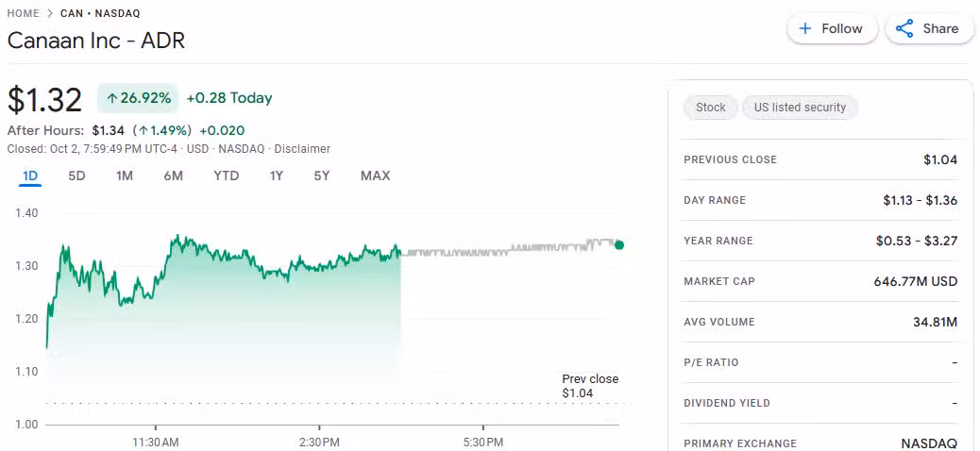Click the share icon
Screen dimensions: 980x451
click(904, 28)
